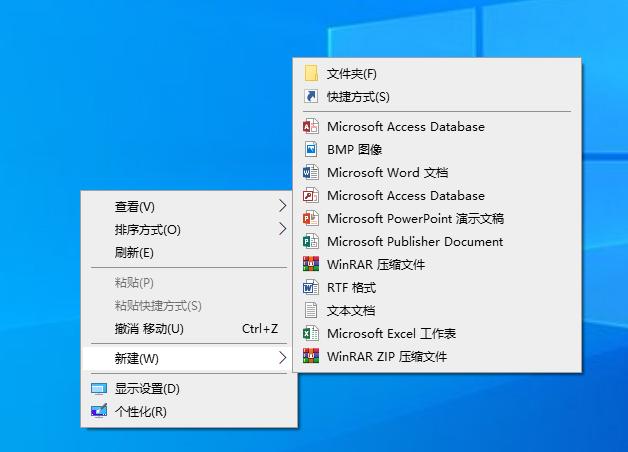Expand the 排序方式(O) submenu arrow
Screen dimensions: 628x452
(x=283, y=229)
